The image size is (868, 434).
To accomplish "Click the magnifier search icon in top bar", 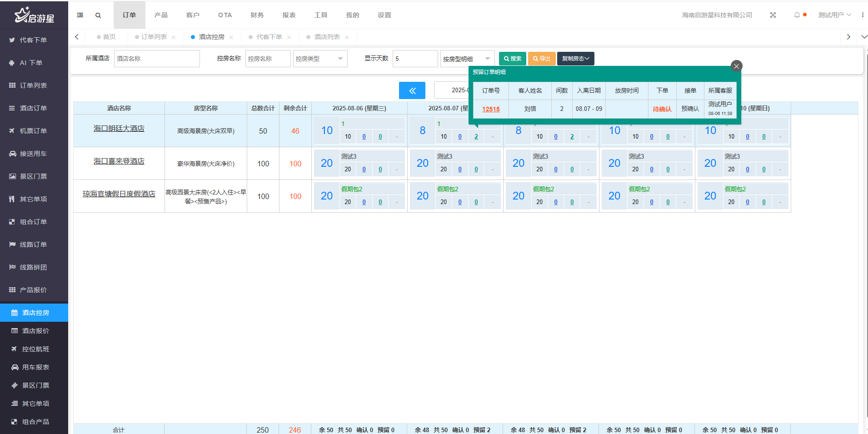I will coord(98,15).
